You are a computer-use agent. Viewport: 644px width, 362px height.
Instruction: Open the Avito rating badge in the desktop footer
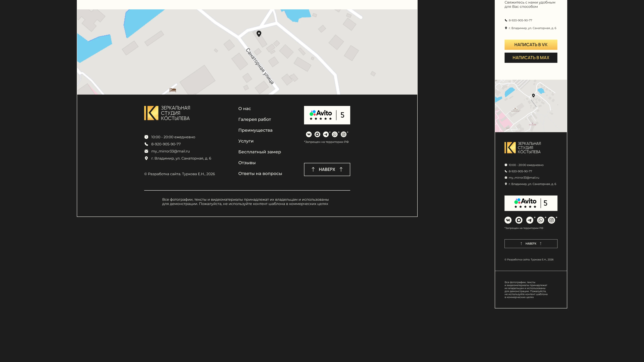pos(327,115)
